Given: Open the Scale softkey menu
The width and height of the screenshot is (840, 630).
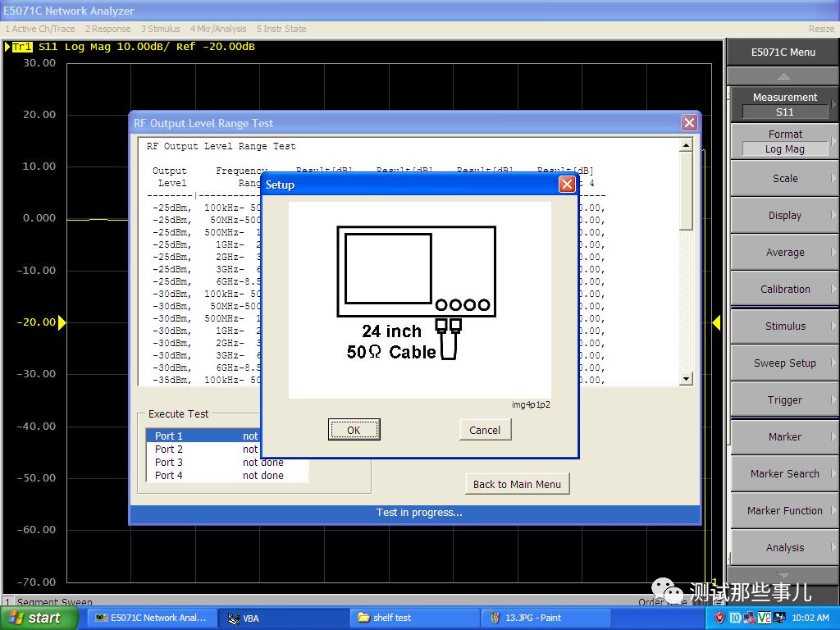Looking at the screenshot, I should pos(784,178).
